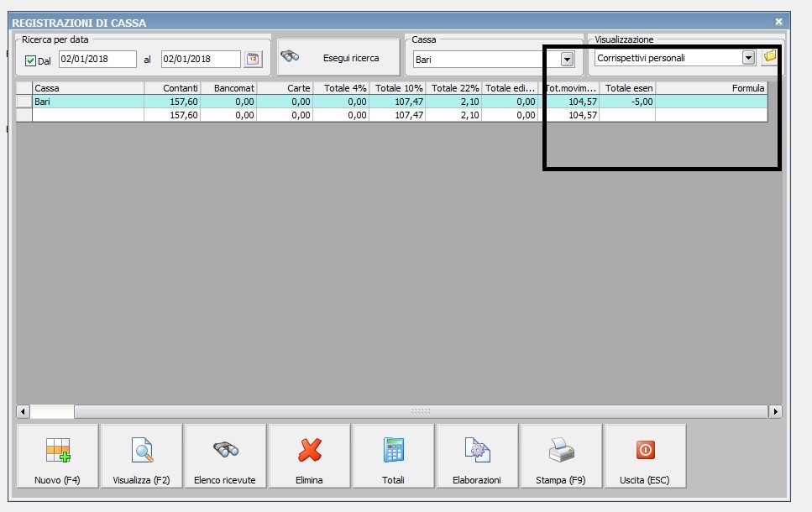Open the Visualizzazione dropdown arrow
The width and height of the screenshot is (812, 512).
pos(748,57)
